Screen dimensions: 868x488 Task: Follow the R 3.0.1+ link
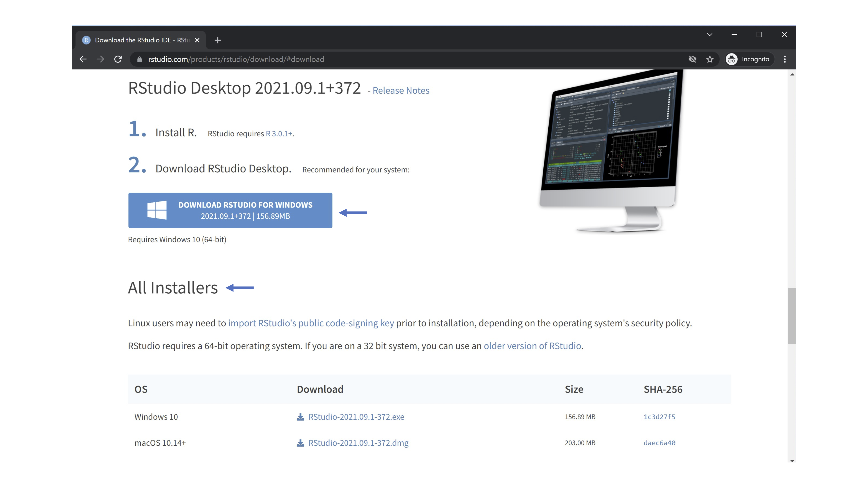[279, 134]
